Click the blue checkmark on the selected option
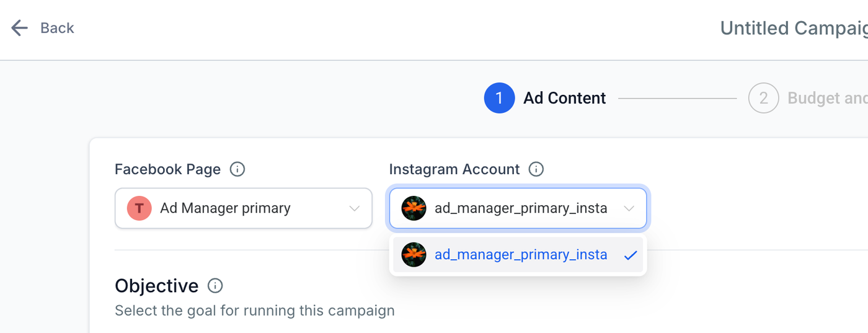 pyautogui.click(x=631, y=255)
